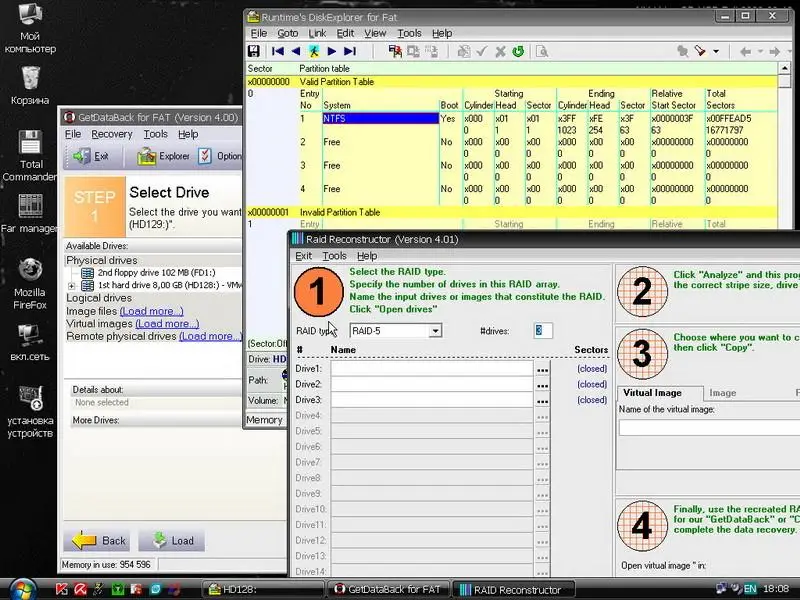The image size is (800, 600).
Task: Click the red X cancel icon in DiskExplorer
Action: coord(501,51)
